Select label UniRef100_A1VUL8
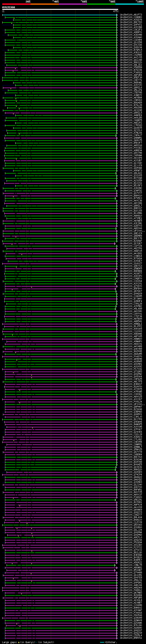 pos(131,600)
